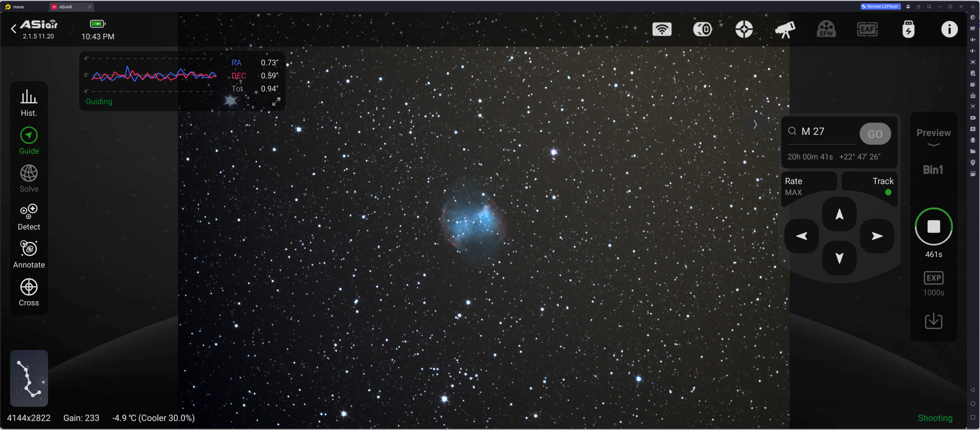Open the EFW filter wheel settings
The width and height of the screenshot is (980, 430).
coord(826,29)
